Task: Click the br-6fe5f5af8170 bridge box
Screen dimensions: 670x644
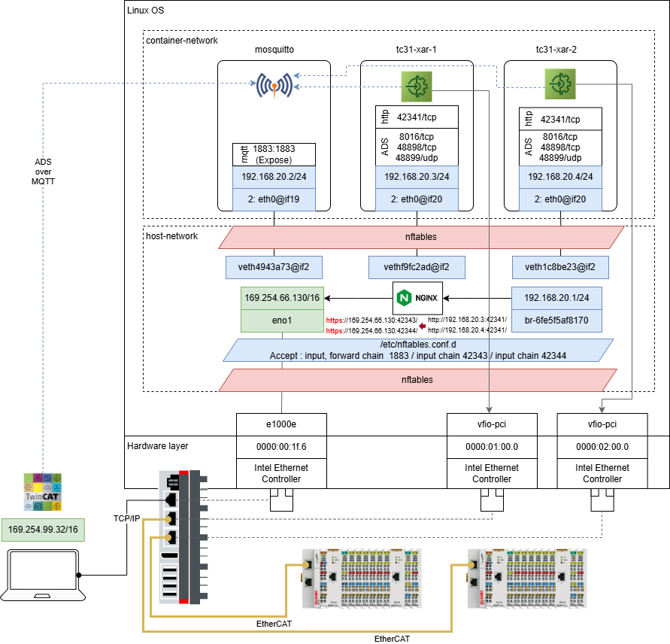Action: (x=559, y=319)
